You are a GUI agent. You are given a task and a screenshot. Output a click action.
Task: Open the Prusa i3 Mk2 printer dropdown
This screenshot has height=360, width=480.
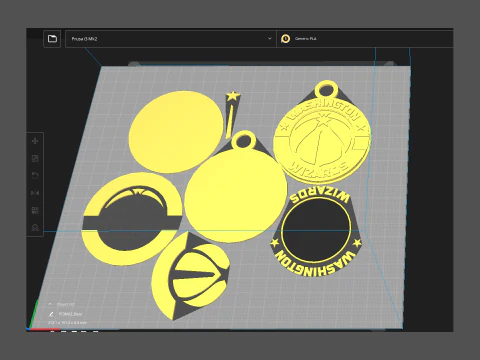click(x=170, y=39)
